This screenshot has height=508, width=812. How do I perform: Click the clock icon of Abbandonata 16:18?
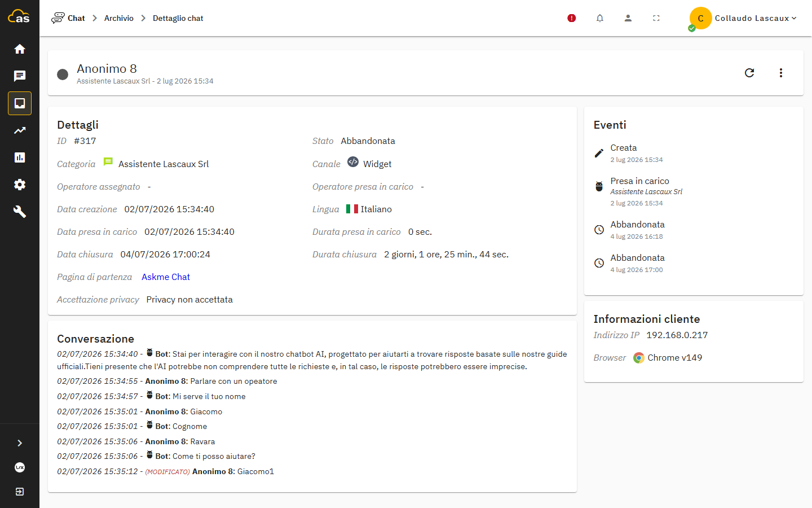(599, 230)
